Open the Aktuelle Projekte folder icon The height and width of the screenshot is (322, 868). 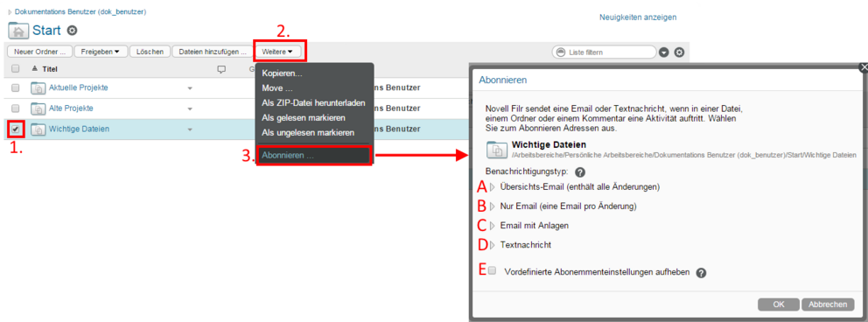click(38, 87)
